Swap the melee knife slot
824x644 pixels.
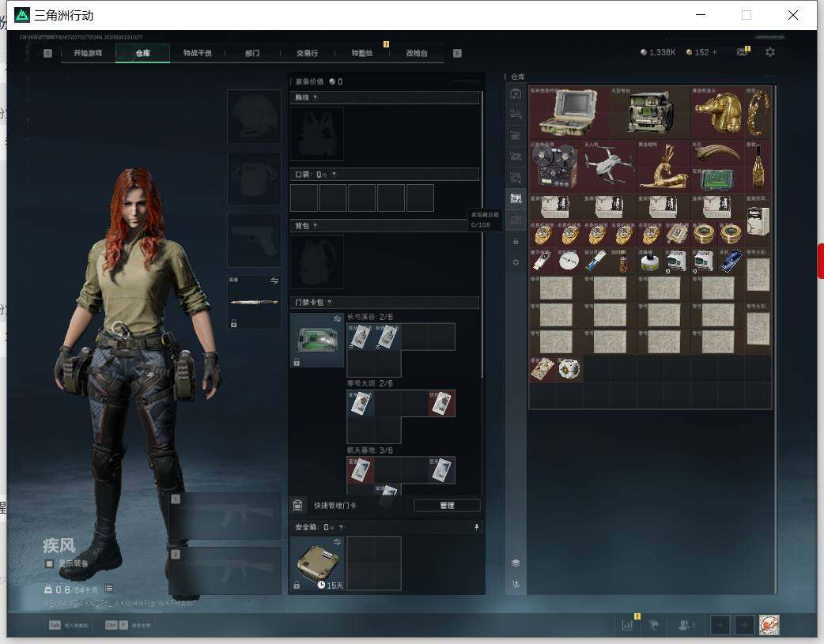point(274,281)
